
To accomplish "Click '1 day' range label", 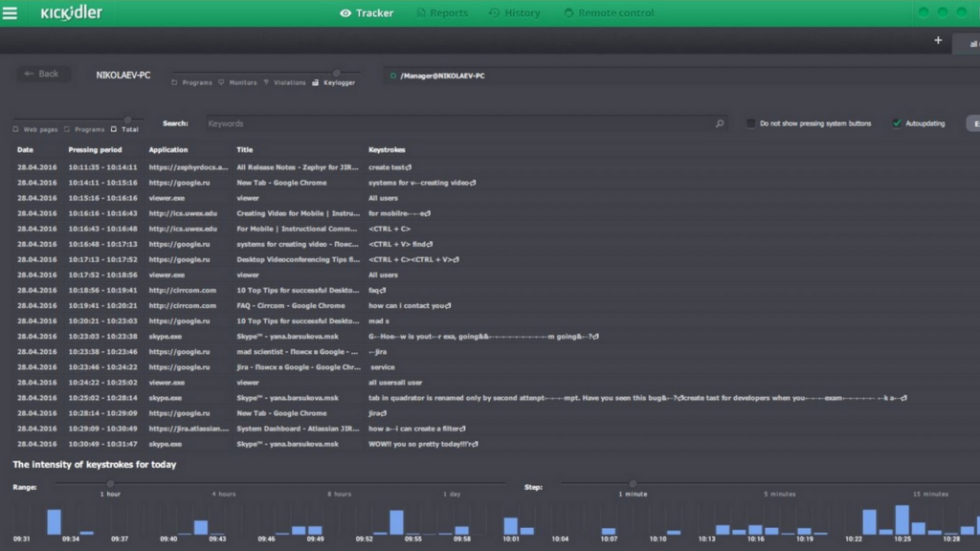I will tap(452, 495).
